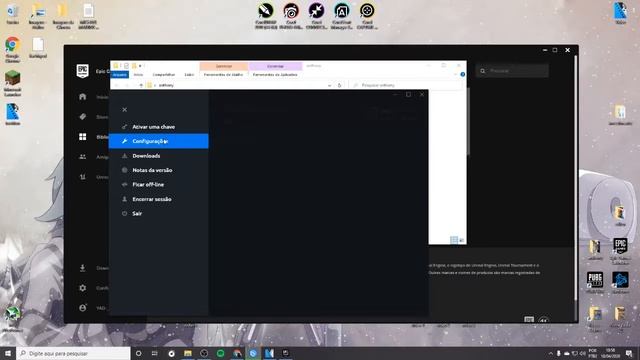This screenshot has width=640, height=360.
Task: Click the Windows Start button
Action: point(8,353)
